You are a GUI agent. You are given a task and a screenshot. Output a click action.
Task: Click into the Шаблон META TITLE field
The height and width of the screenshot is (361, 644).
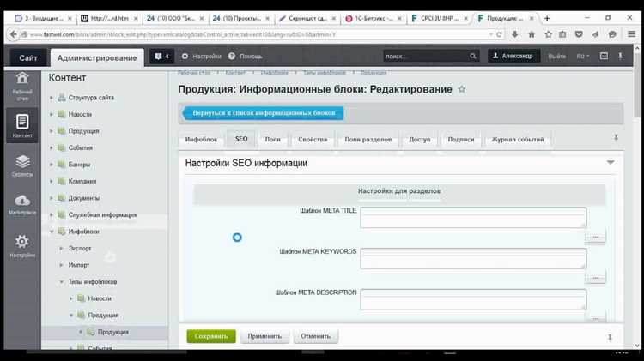tap(473, 218)
